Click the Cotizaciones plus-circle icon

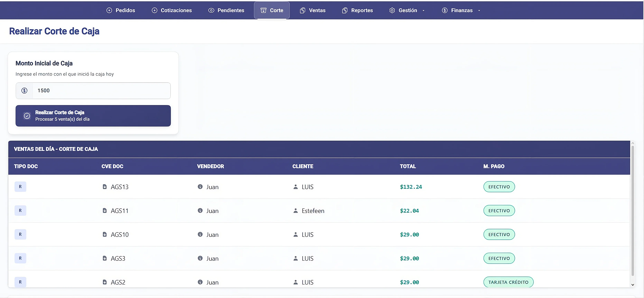[154, 10]
